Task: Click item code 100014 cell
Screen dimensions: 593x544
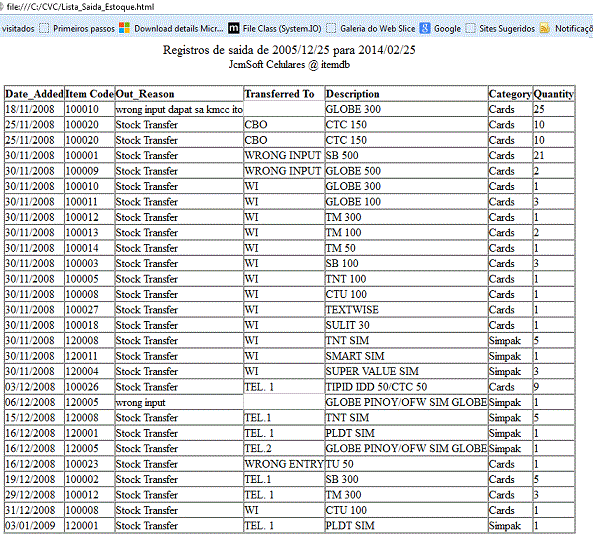Action: 90,248
